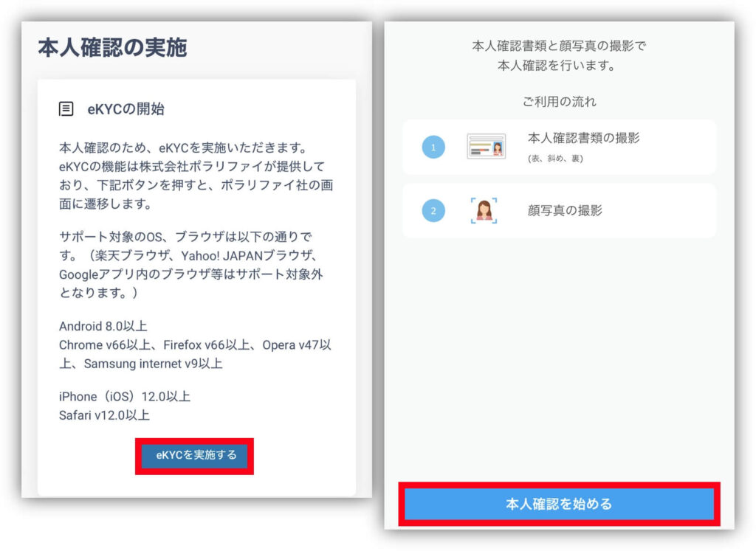Click the (表、斜め、裏) caption text
The image size is (756, 551).
pyautogui.click(x=555, y=159)
